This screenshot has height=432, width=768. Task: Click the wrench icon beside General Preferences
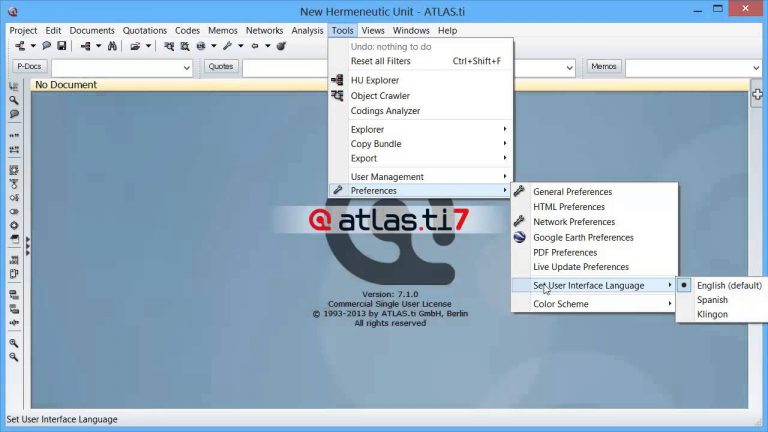click(x=519, y=191)
